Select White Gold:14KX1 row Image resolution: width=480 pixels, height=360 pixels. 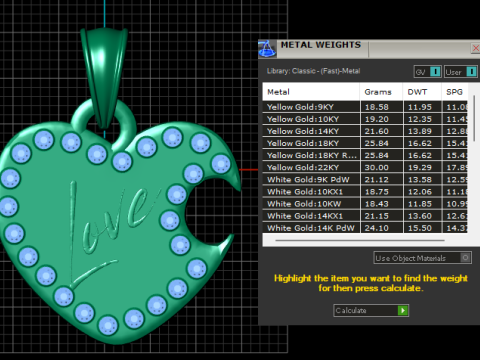pyautogui.click(x=365, y=216)
